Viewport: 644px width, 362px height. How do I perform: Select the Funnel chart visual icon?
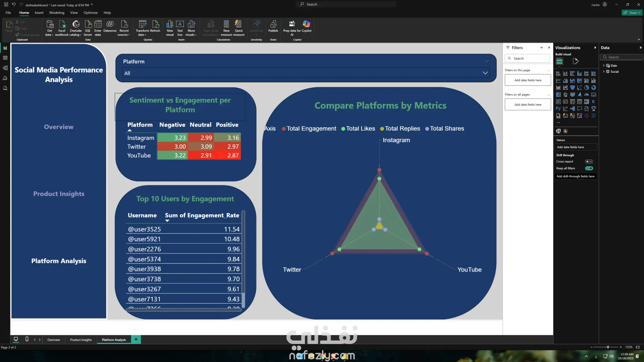tap(572, 87)
